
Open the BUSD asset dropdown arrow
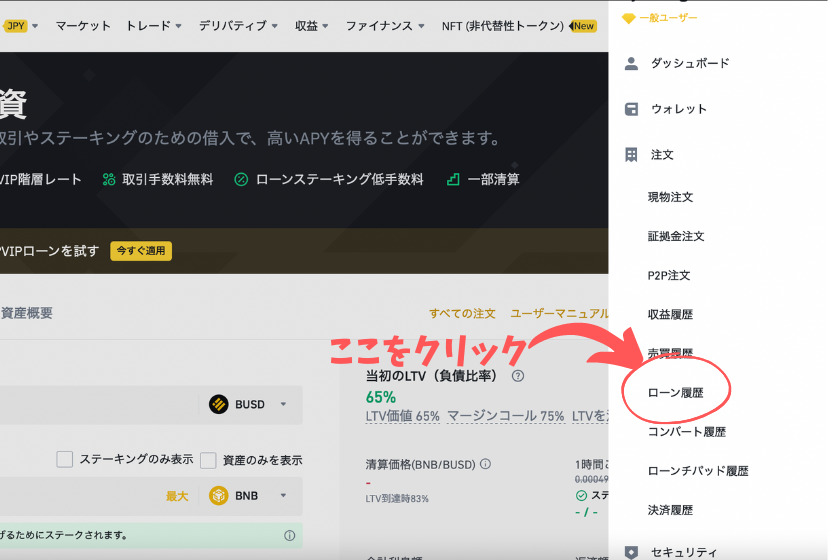[283, 404]
